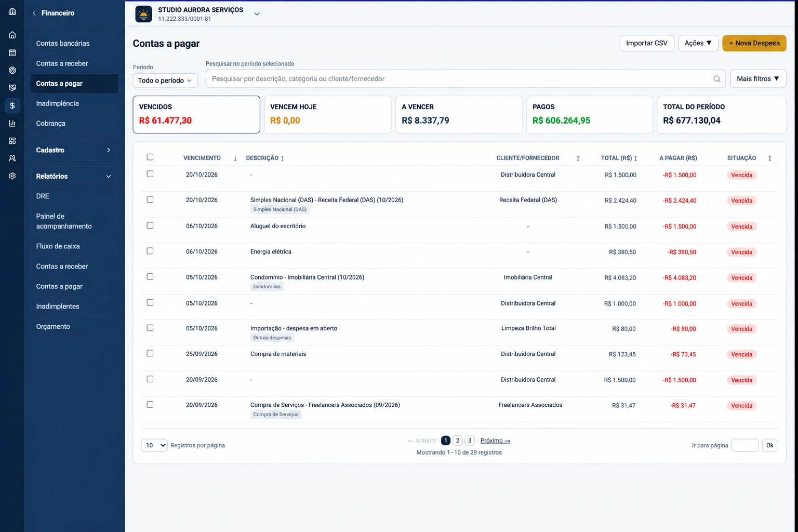The height and width of the screenshot is (532, 798).
Task: Go to the Próximo page link
Action: [x=495, y=441]
